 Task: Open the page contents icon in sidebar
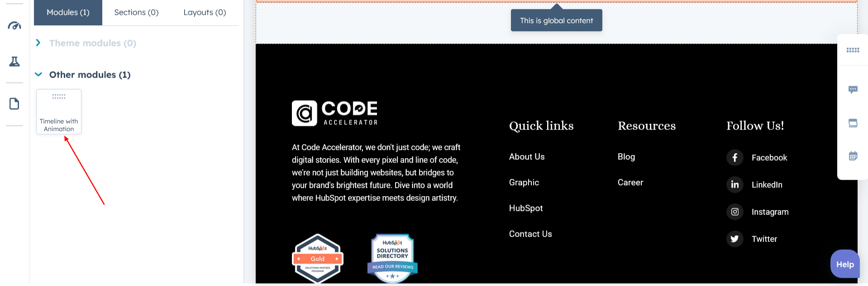(14, 104)
